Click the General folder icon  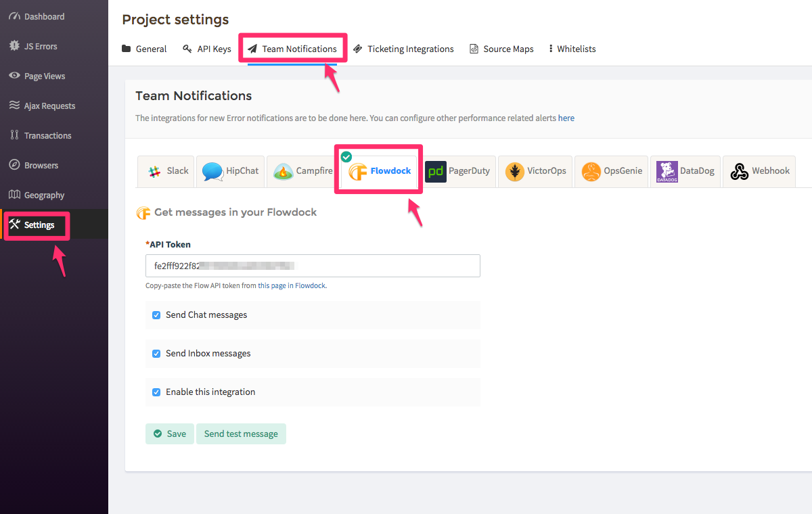pyautogui.click(x=126, y=49)
